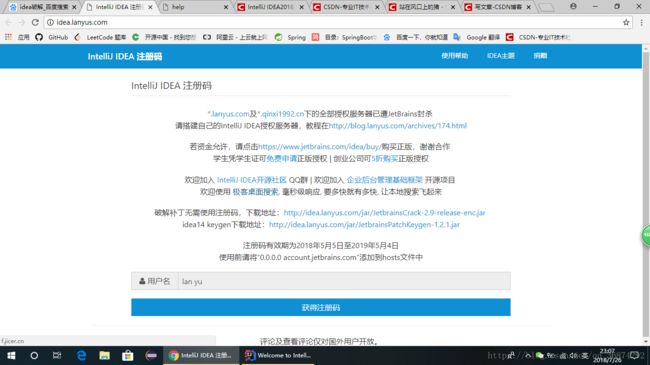Click the 5折购买 startup discount link
The height and width of the screenshot is (365, 650).
[x=385, y=158]
